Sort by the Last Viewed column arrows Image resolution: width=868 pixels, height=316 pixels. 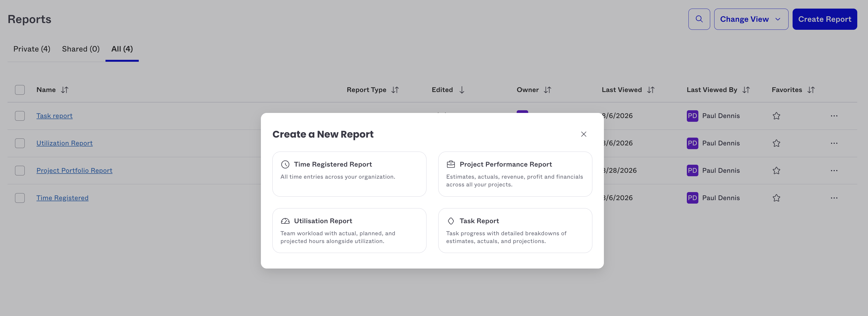[651, 90]
